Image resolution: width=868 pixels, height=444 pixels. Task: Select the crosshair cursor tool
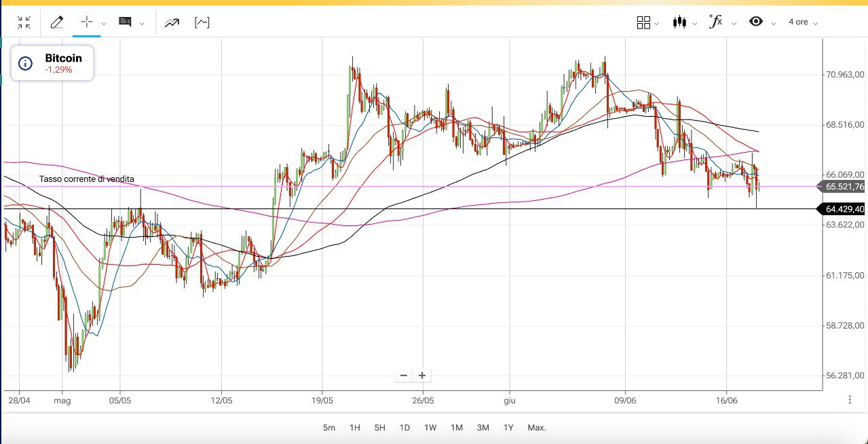87,22
